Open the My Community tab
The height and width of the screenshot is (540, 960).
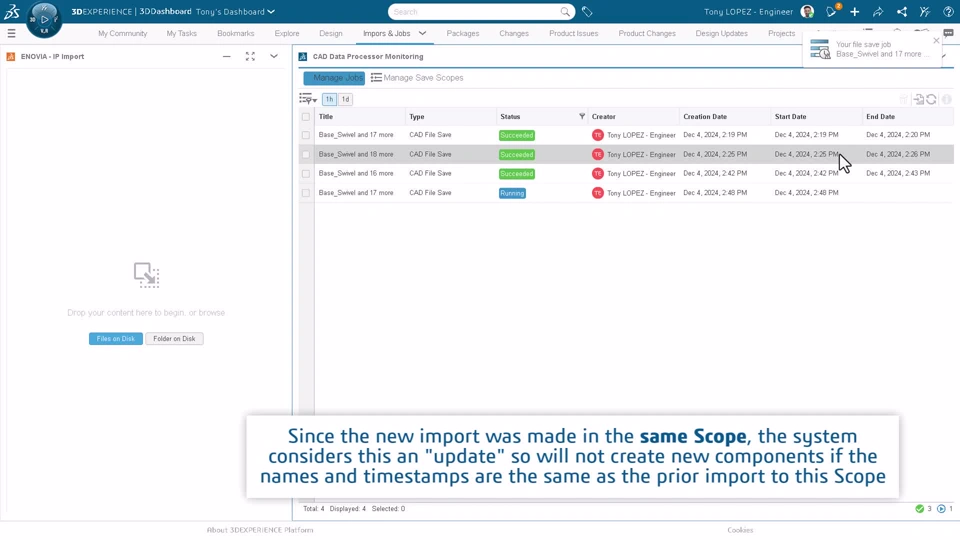tap(122, 34)
